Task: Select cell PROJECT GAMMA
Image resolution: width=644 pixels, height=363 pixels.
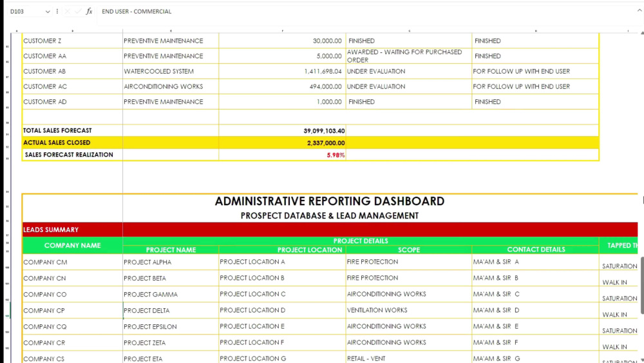Action: tap(171, 295)
